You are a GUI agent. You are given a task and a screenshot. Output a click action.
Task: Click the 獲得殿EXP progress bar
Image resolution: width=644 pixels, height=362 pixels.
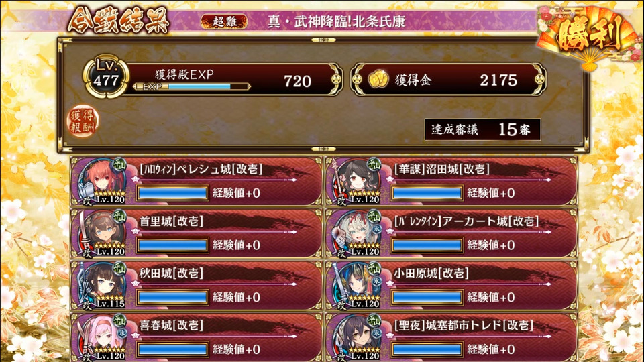(191, 86)
